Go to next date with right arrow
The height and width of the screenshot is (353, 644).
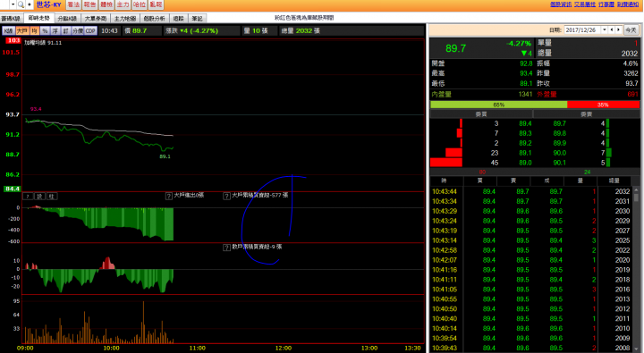pos(619,30)
